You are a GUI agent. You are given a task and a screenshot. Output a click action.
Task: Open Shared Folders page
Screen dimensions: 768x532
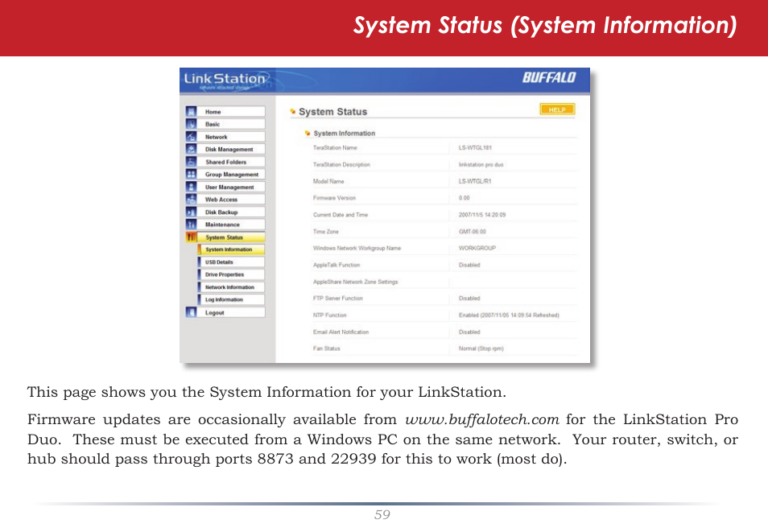pos(231,162)
